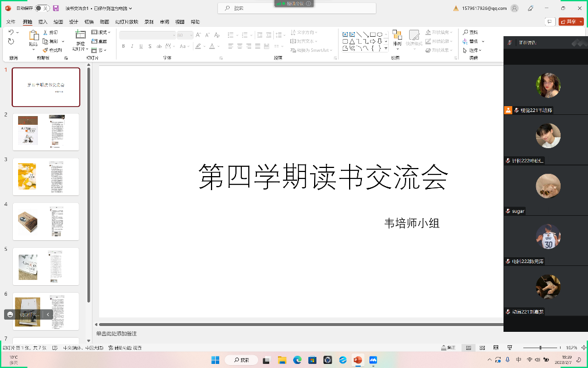Click the Undo arrow icon
This screenshot has height=368, width=588.
tap(11, 33)
